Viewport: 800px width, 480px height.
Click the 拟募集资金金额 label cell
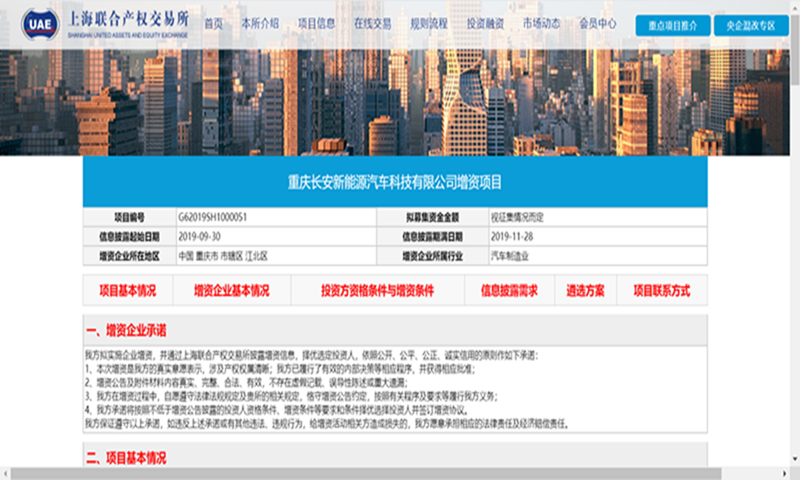tap(433, 217)
